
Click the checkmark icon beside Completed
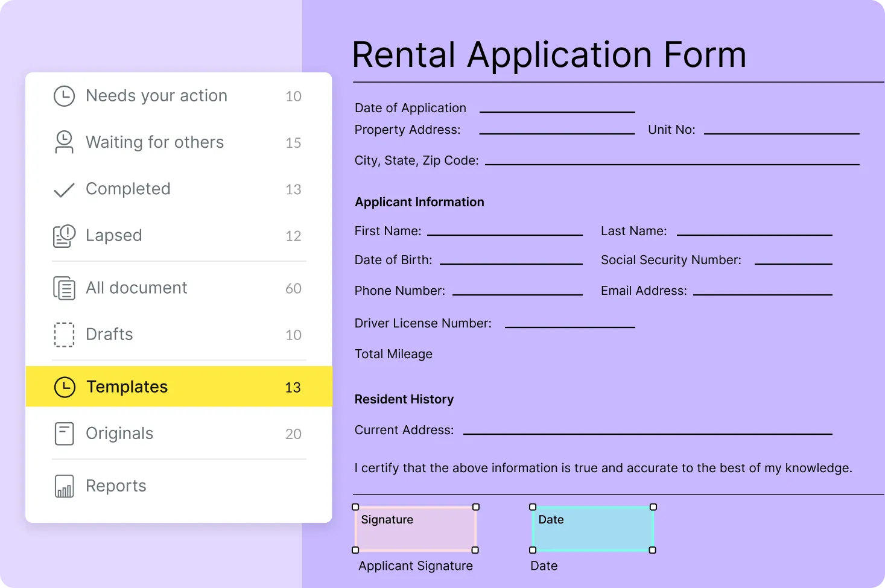point(64,190)
